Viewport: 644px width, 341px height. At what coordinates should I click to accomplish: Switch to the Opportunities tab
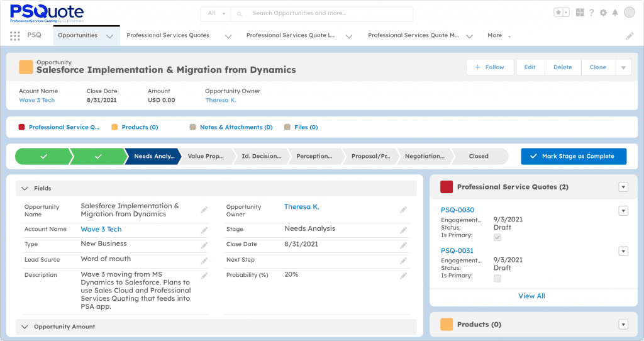pos(77,35)
